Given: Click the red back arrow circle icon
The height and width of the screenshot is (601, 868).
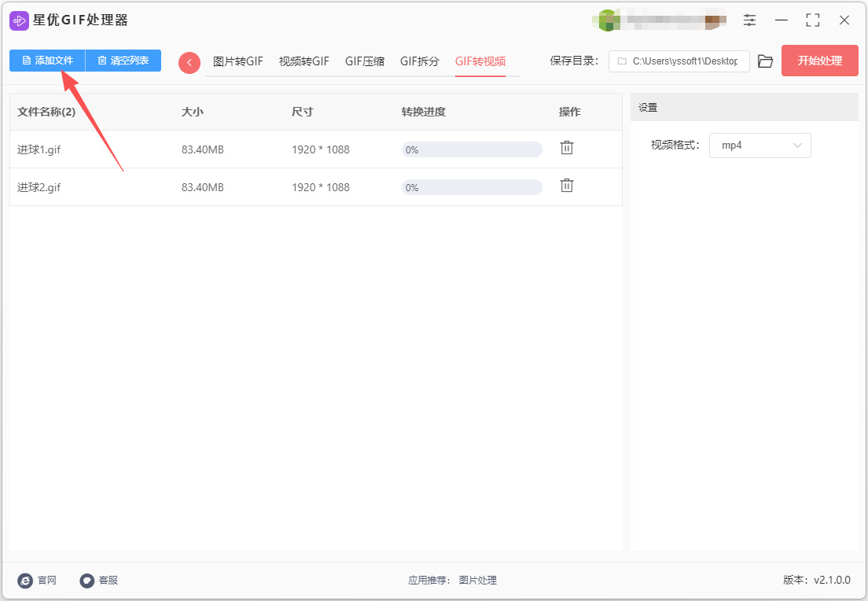Looking at the screenshot, I should 189,62.
